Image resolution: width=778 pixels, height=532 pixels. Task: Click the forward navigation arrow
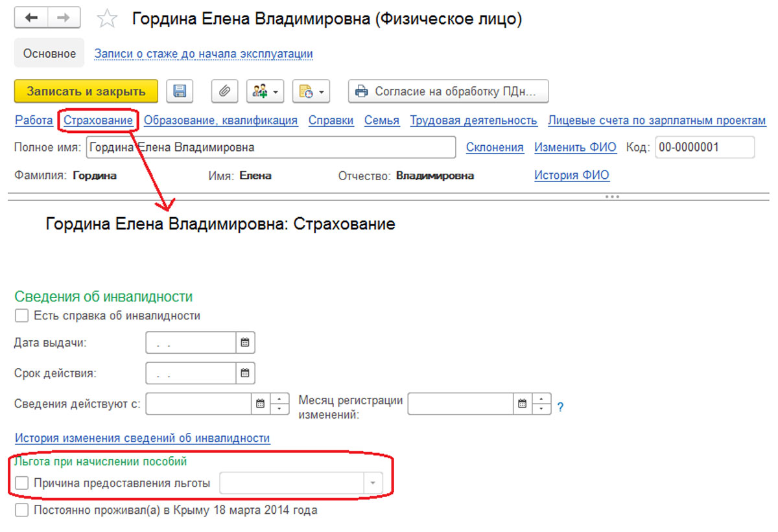pos(64,18)
